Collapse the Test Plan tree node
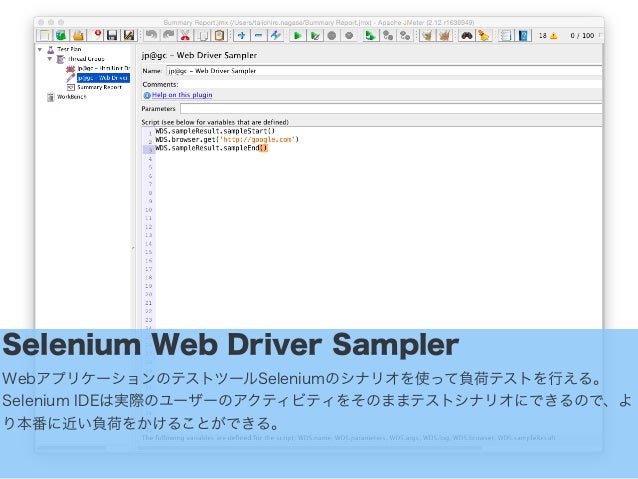 40,49
